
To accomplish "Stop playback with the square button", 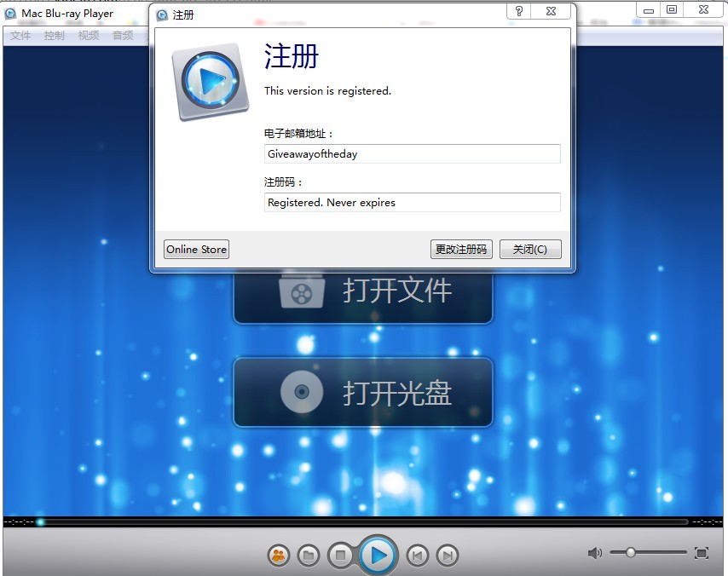I will 340,555.
